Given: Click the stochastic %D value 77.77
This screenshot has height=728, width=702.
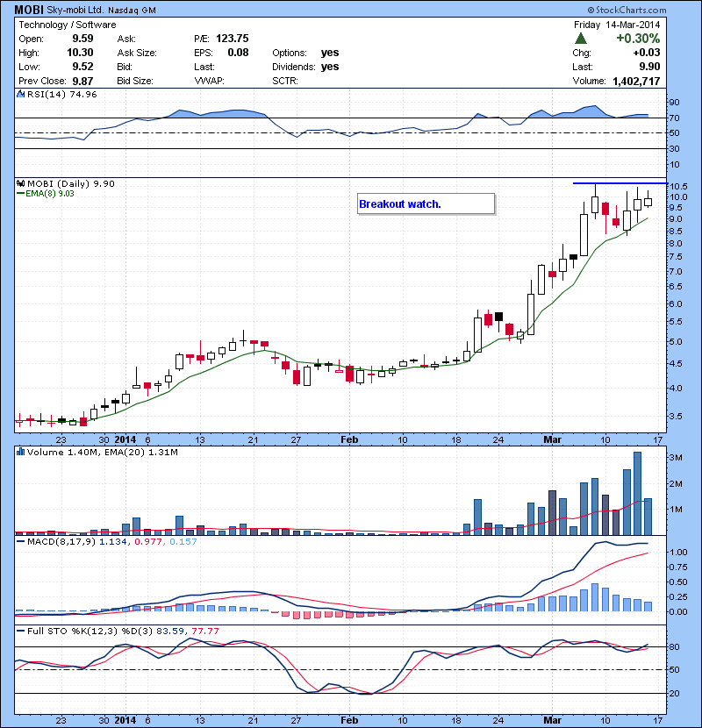Looking at the screenshot, I should tap(204, 631).
